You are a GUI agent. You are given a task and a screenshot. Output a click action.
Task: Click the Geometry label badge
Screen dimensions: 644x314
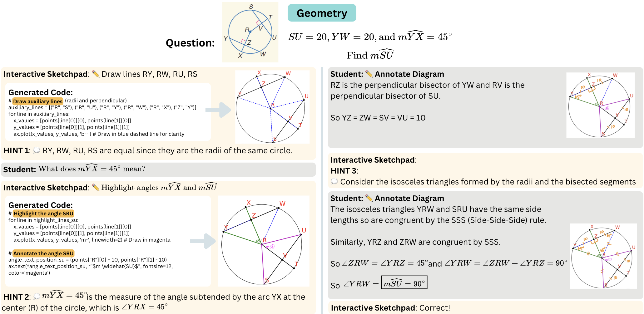pos(322,13)
